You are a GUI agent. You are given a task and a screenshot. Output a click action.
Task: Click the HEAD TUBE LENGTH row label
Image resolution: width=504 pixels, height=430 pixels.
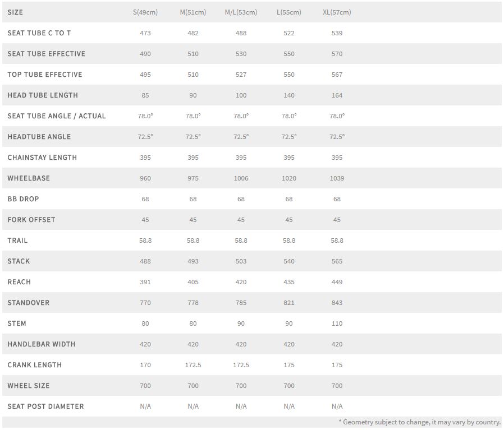coord(43,95)
